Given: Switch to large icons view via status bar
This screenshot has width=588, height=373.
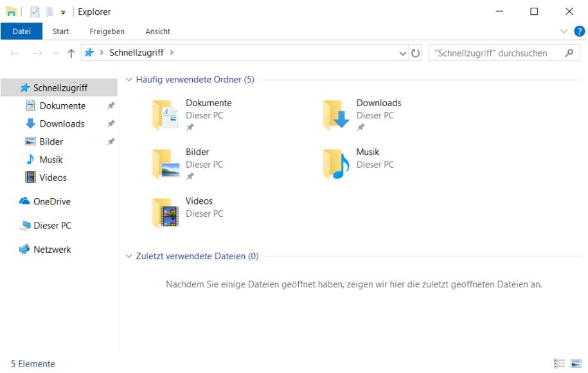Looking at the screenshot, I should click(x=578, y=363).
